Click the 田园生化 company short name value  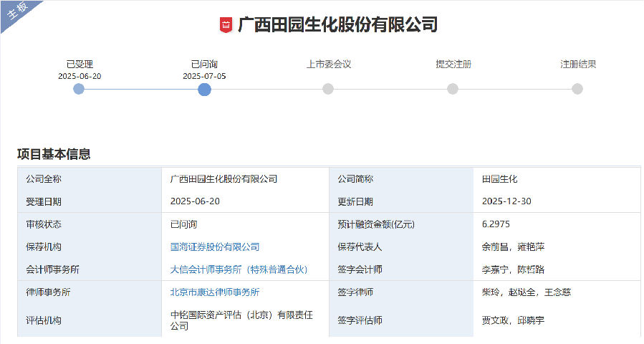[500, 179]
